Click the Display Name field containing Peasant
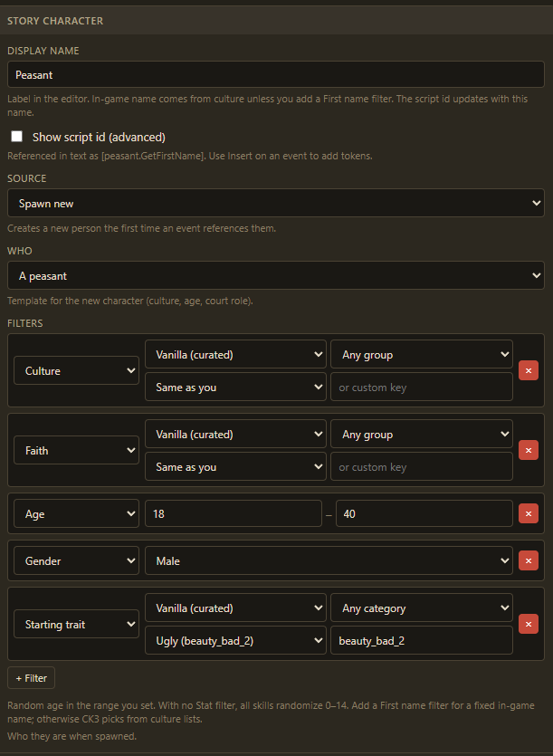Viewport: 553px width, 756px height. 276,74
